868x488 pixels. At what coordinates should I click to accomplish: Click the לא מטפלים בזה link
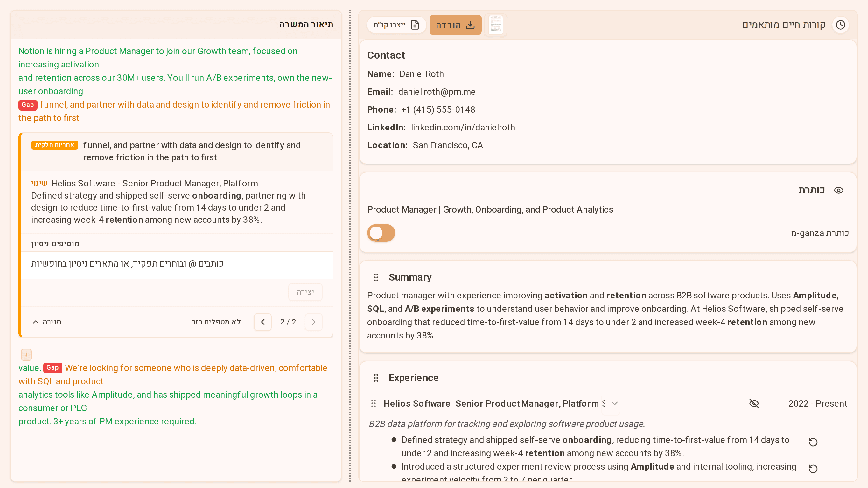(x=216, y=322)
